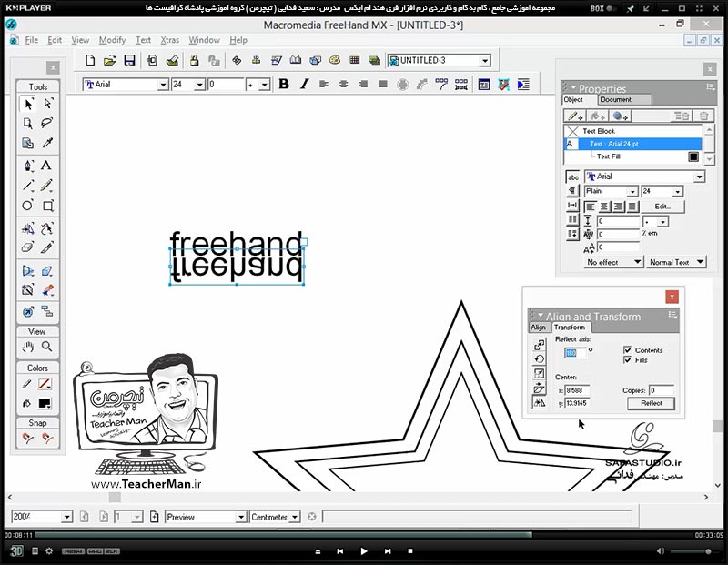Click the Text Fill black color swatch
Viewport: 728px width, 565px height.
693,156
